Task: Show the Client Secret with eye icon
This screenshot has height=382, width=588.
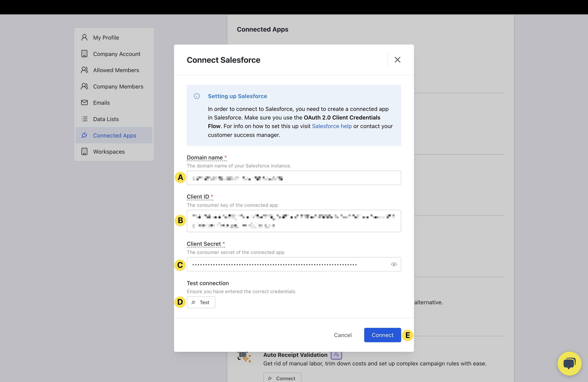Action: click(x=394, y=264)
